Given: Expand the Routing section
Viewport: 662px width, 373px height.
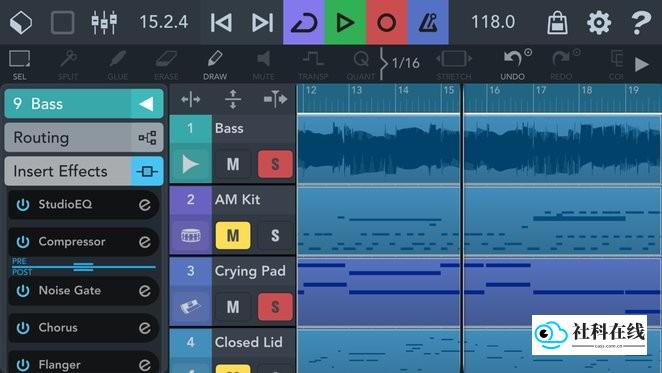Looking at the screenshot, I should coord(84,138).
